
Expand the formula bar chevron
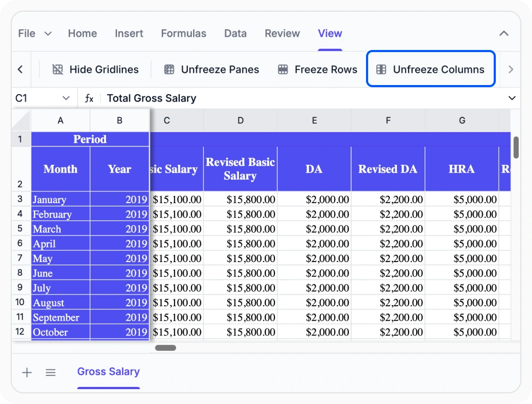[x=512, y=98]
